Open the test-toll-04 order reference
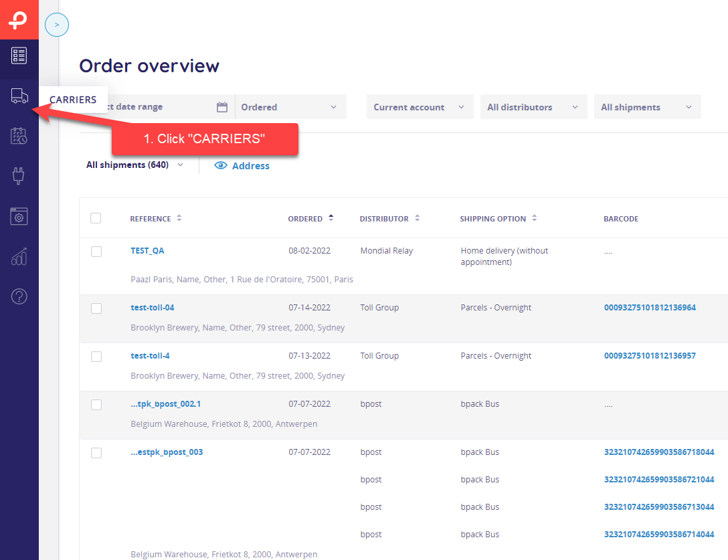Viewport: 728px width, 560px height. (153, 307)
